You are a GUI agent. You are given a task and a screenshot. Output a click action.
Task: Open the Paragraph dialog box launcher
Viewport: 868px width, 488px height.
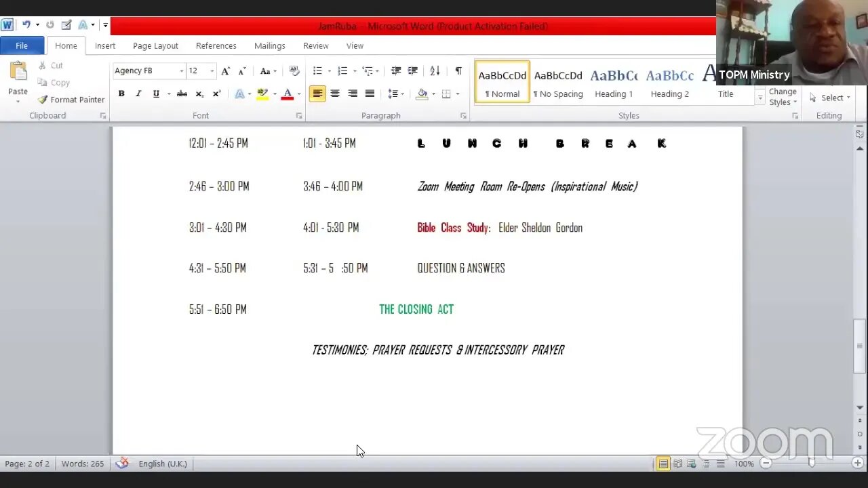coord(463,116)
